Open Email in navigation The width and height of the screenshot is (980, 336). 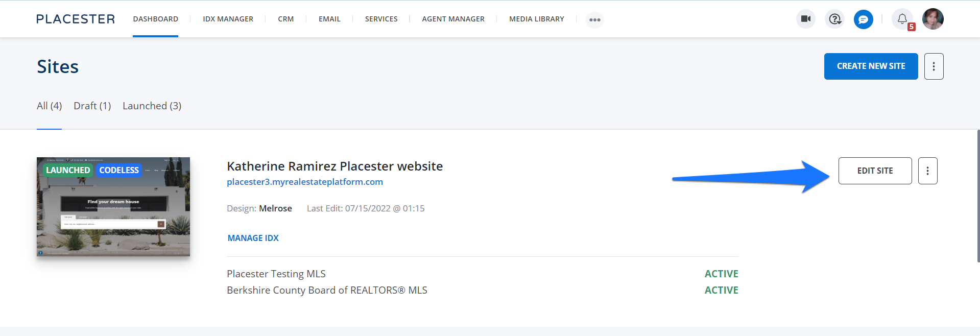pyautogui.click(x=329, y=19)
